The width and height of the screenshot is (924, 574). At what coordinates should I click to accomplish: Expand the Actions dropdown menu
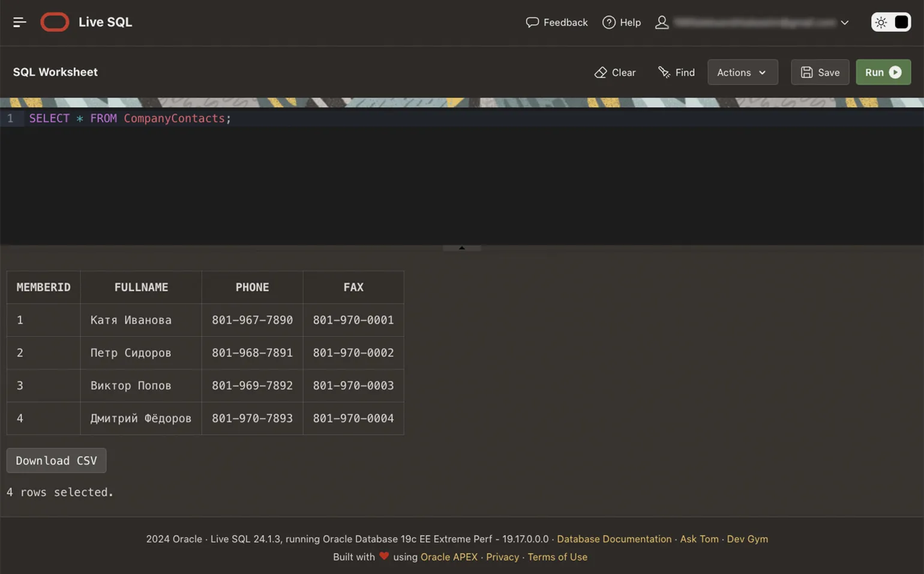pyautogui.click(x=742, y=72)
